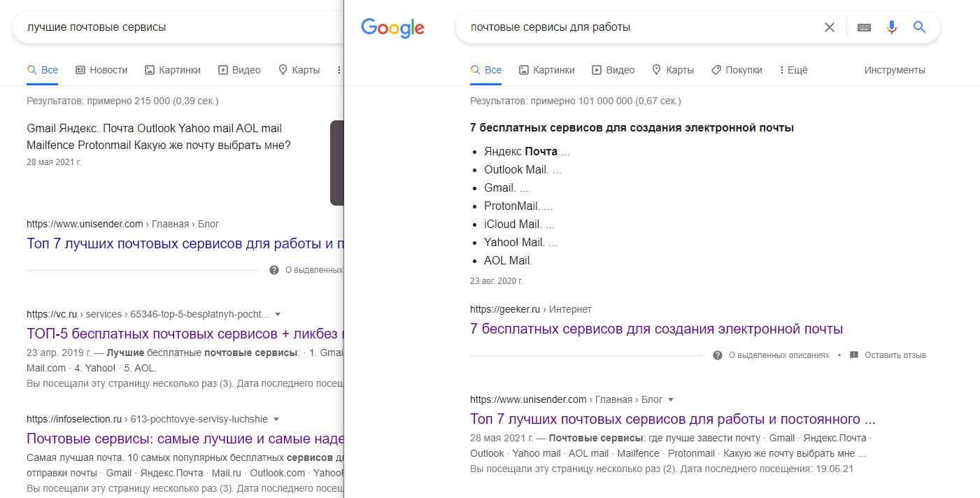
Task: Clear the query with the X icon
Action: tap(830, 27)
